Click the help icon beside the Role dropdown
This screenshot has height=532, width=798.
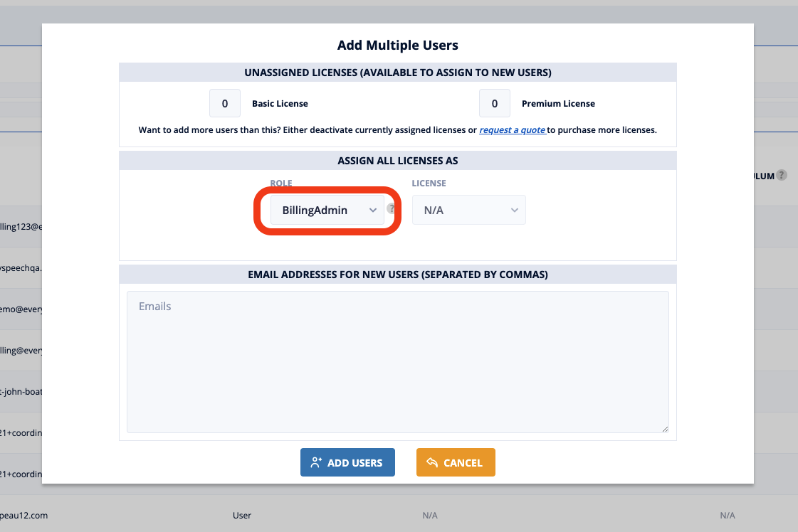[x=391, y=208]
